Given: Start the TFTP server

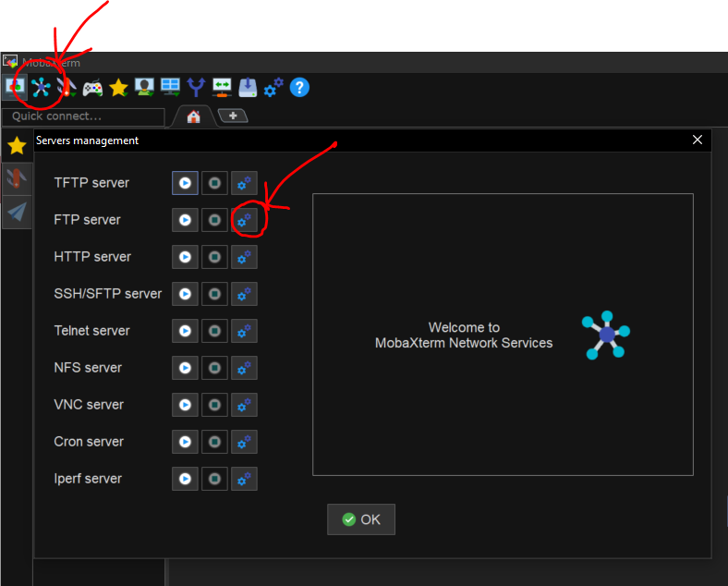Looking at the screenshot, I should pyautogui.click(x=185, y=183).
